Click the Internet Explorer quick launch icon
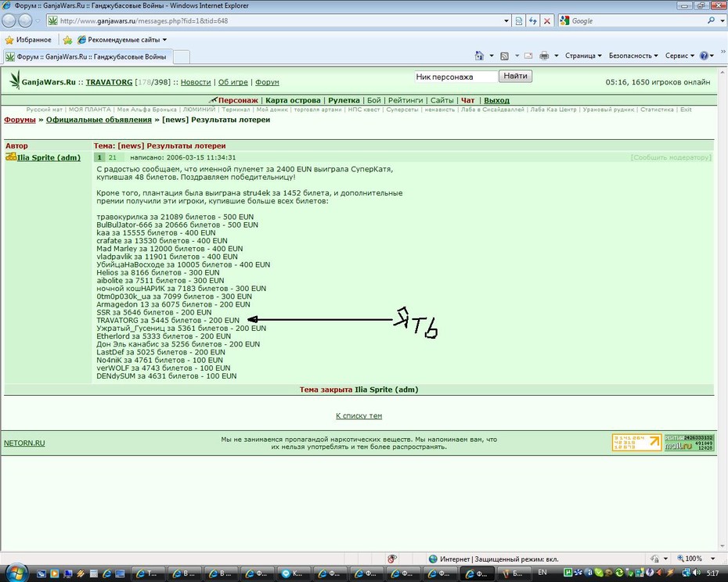Viewport: 728px width, 582px height. point(106,573)
